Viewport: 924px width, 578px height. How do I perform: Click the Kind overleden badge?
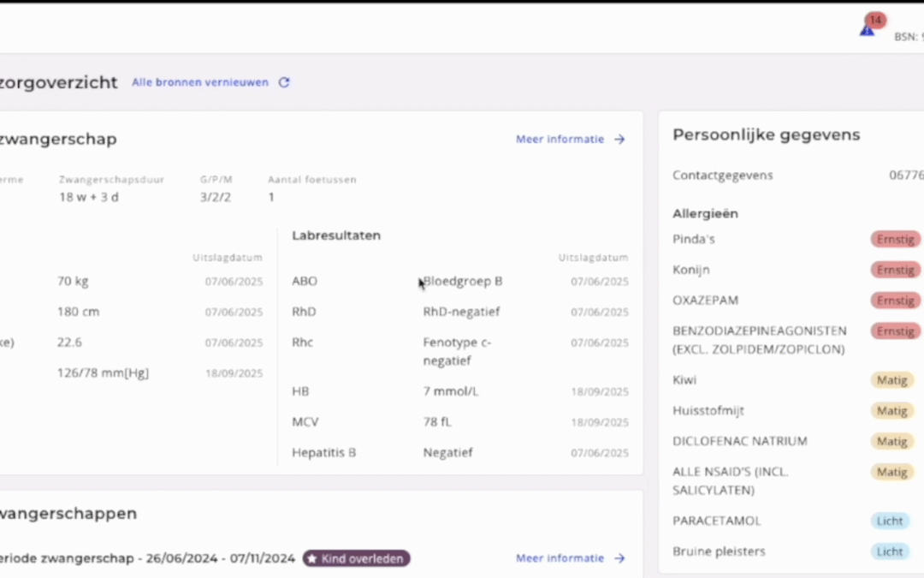(356, 559)
